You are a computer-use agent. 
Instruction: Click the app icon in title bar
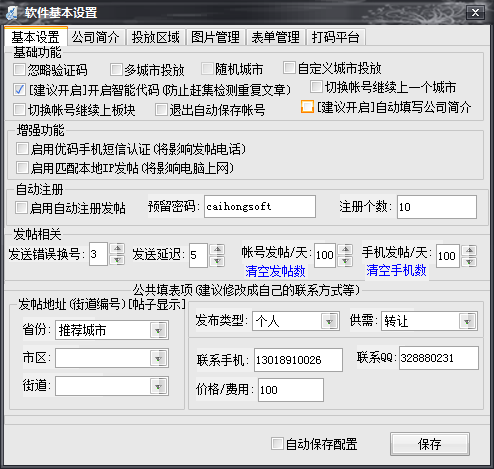[x=12, y=13]
